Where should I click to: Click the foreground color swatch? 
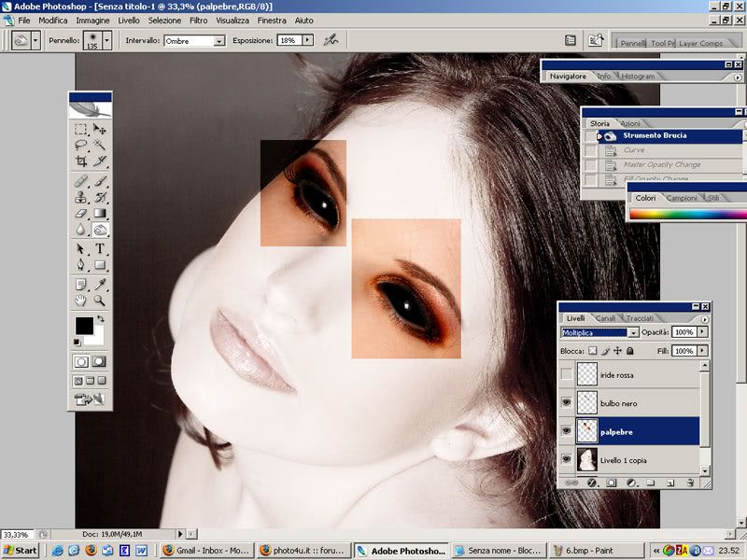84,326
